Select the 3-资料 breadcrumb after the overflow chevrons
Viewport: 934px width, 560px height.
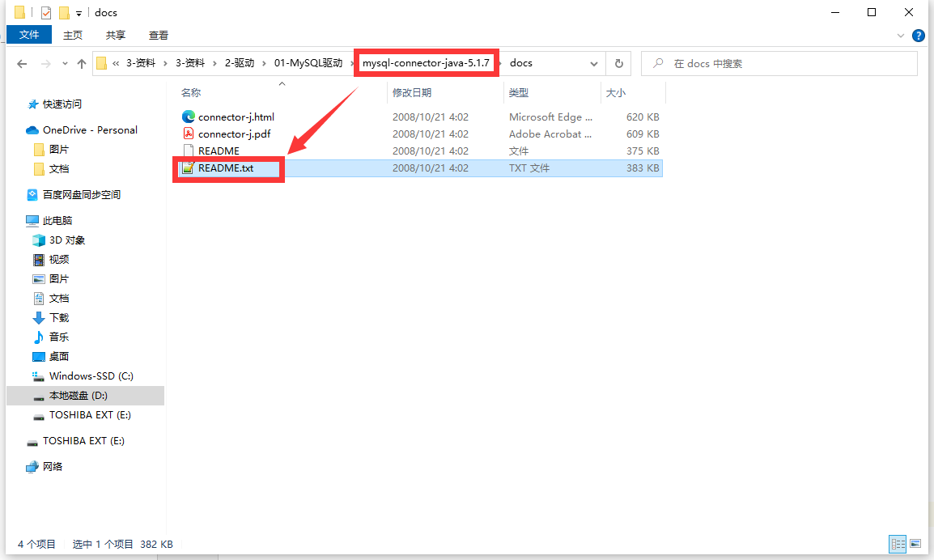click(x=141, y=63)
